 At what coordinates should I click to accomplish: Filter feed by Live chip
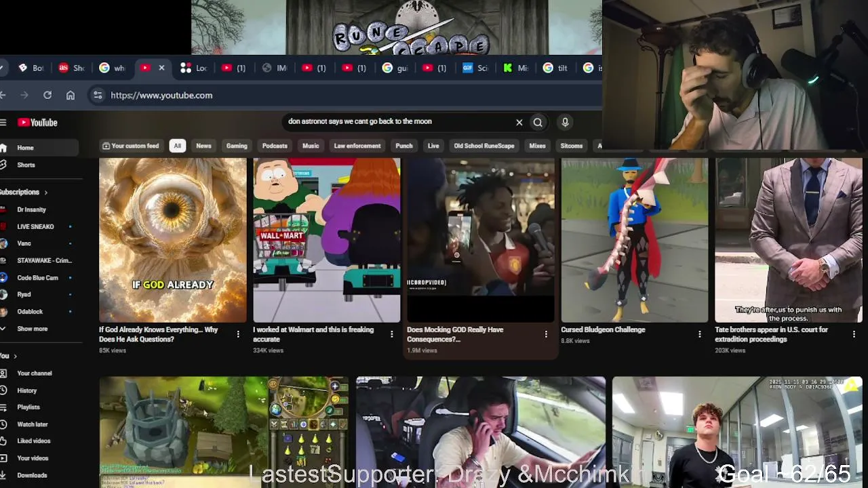click(433, 146)
